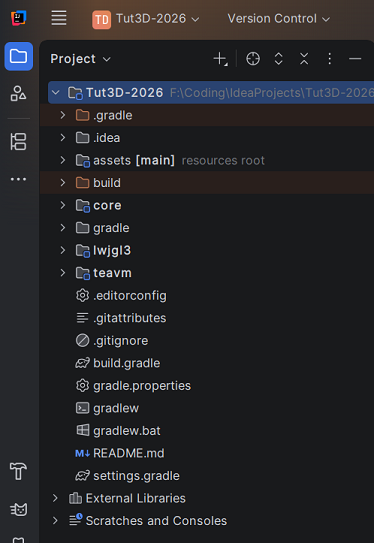374x543 pixels.
Task: Select the gradle.properties file
Action: 133,385
